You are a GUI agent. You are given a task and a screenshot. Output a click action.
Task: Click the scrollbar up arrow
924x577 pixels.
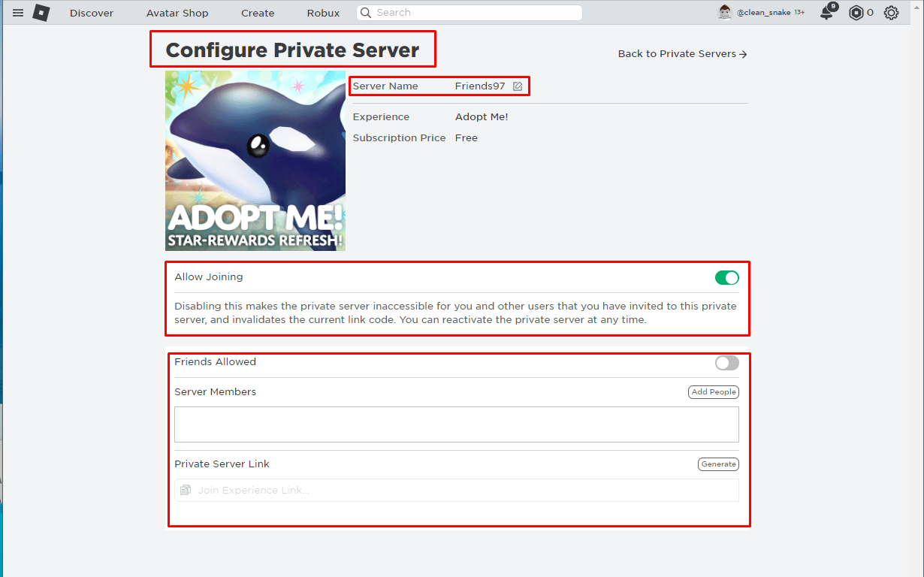(x=918, y=6)
